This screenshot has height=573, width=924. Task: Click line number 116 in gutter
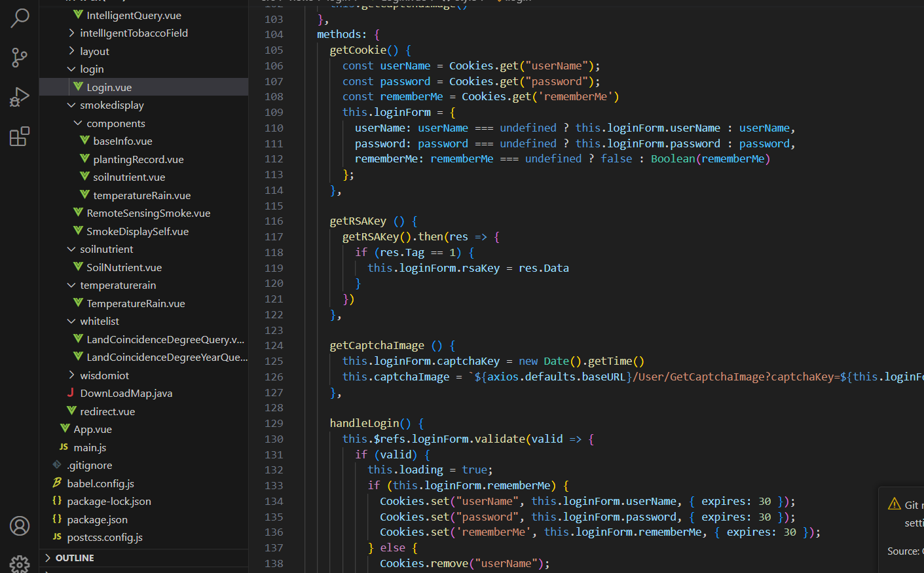click(x=274, y=221)
